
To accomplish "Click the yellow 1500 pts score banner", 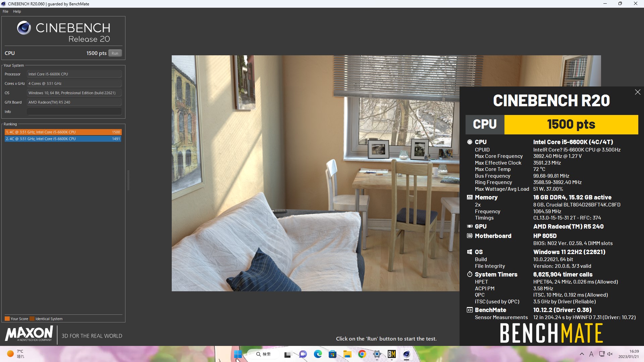I will click(571, 125).
